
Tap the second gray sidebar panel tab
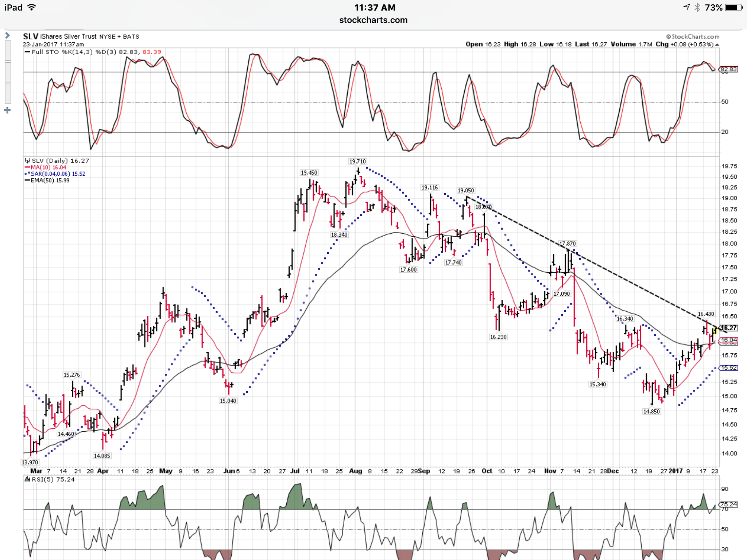tap(8, 72)
